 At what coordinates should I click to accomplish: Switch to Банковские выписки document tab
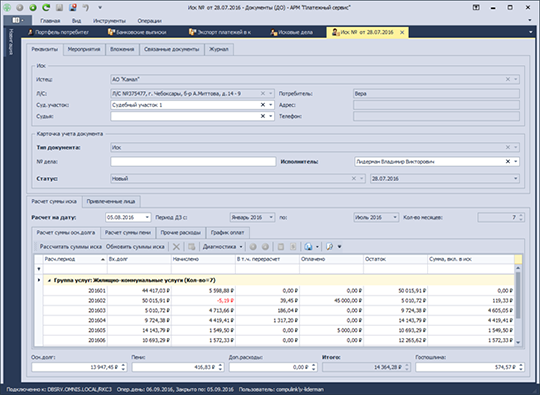(137, 32)
